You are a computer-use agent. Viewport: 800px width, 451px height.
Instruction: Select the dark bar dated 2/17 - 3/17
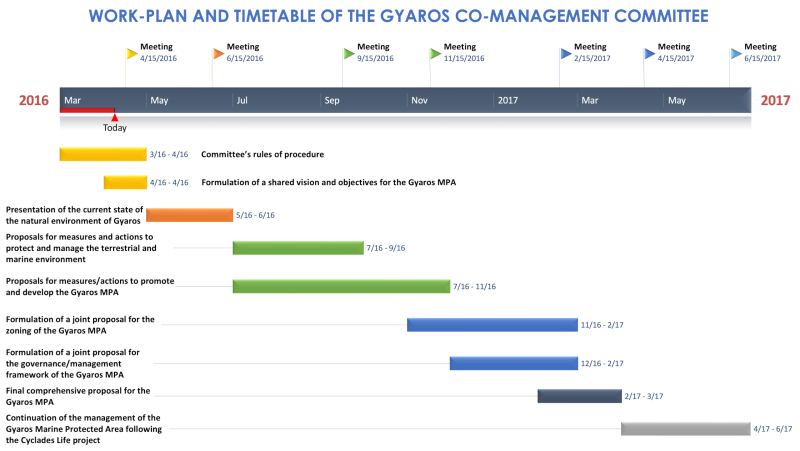coord(579,396)
